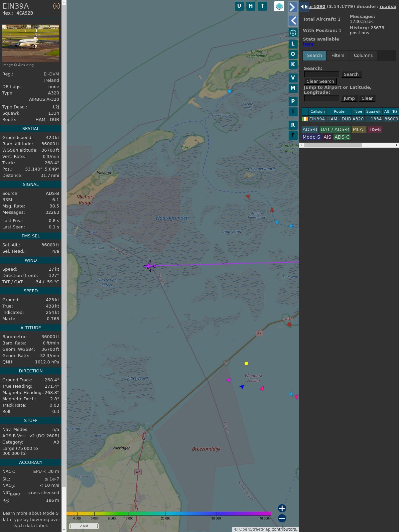Click the yellow dot marker near Windpark Fryslân
The image size is (399, 532).
[246, 363]
